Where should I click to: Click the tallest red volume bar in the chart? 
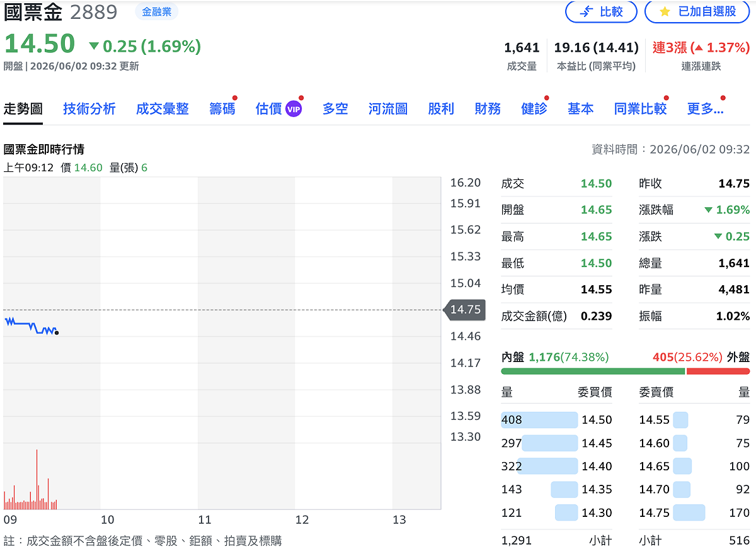tap(37, 478)
